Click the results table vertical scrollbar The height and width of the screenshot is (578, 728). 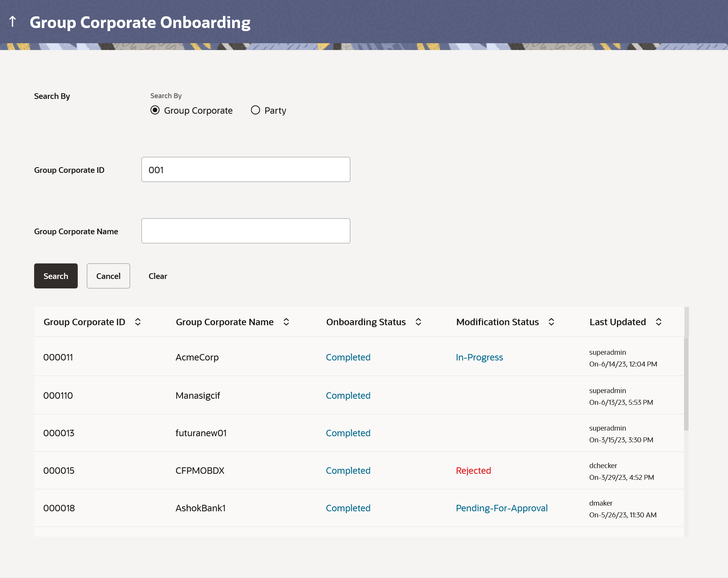[686, 384]
